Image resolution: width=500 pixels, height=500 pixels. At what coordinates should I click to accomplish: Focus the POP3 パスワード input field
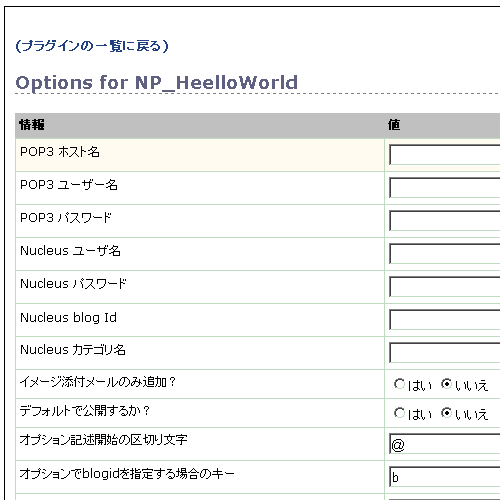point(445,221)
